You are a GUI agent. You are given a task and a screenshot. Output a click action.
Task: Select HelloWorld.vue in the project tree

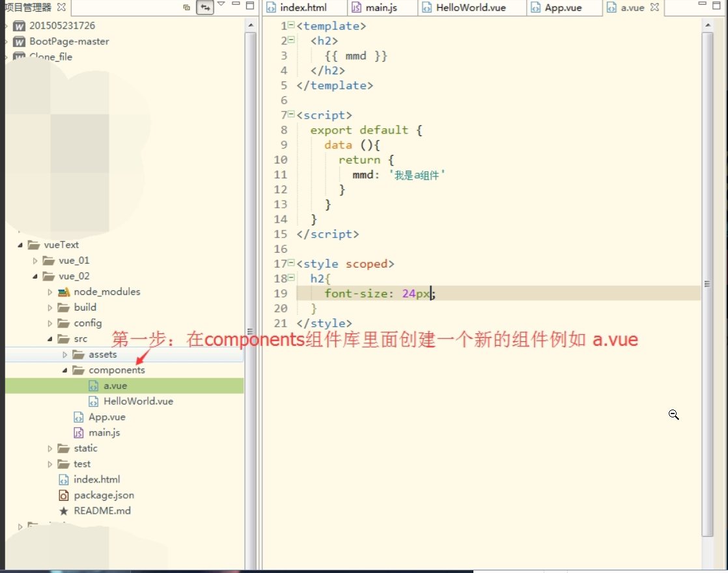tap(138, 401)
